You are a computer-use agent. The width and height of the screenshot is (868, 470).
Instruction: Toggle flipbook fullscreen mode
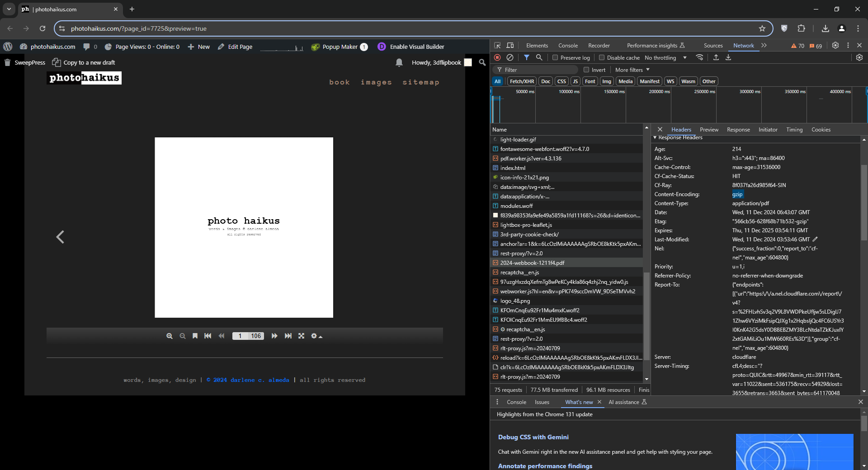pos(301,336)
